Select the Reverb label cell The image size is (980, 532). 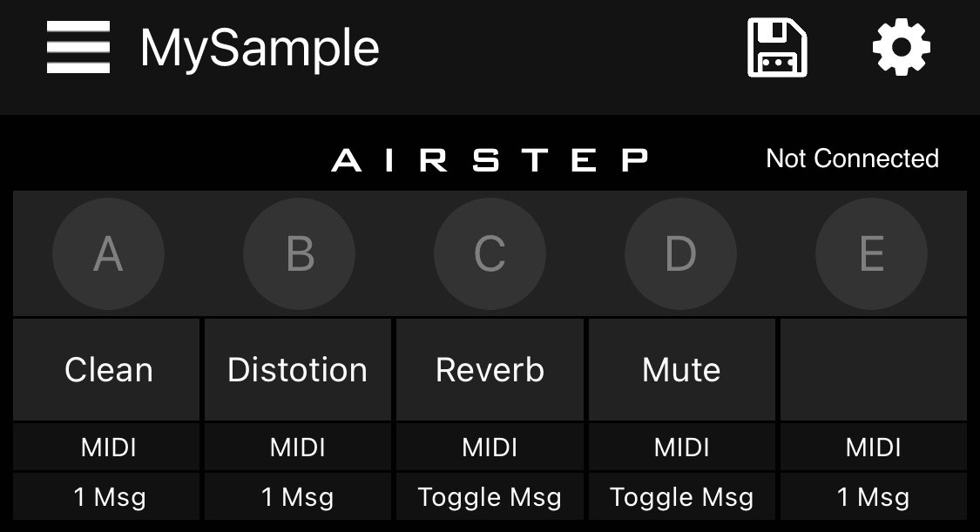pos(490,370)
